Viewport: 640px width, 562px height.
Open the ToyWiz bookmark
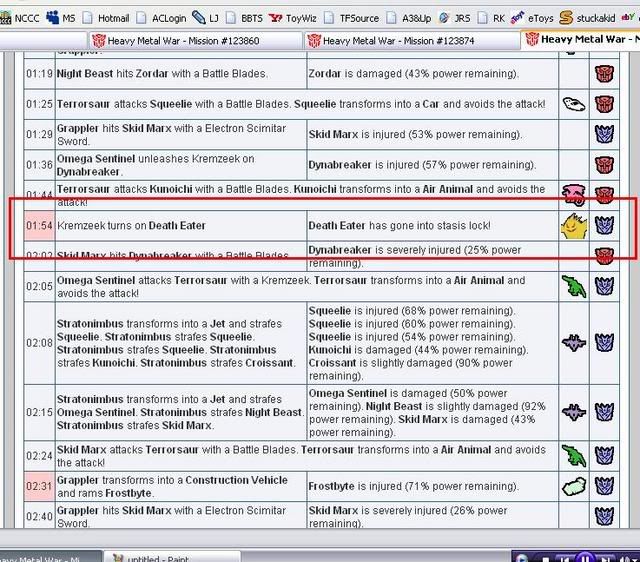[x=293, y=18]
